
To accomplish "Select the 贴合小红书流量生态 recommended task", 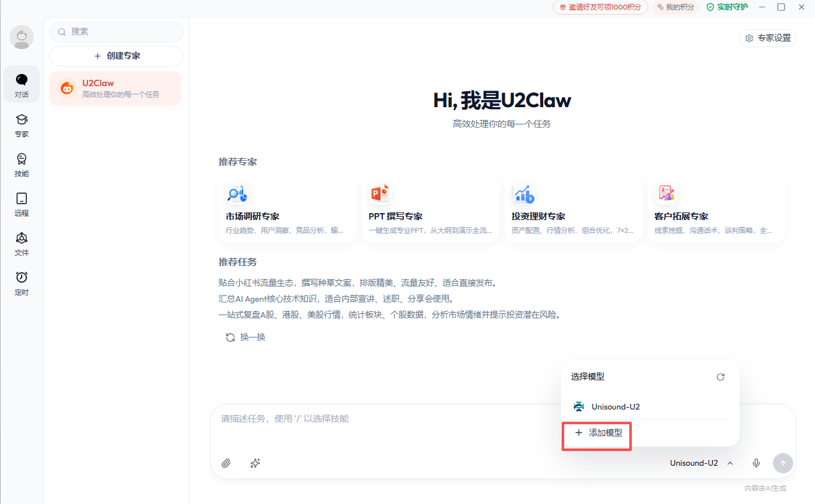I will click(357, 283).
